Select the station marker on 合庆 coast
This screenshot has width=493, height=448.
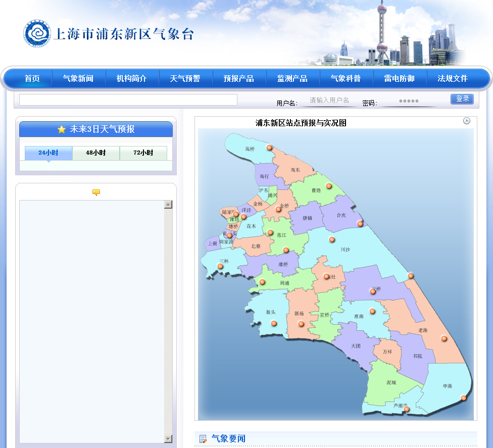coord(360,224)
